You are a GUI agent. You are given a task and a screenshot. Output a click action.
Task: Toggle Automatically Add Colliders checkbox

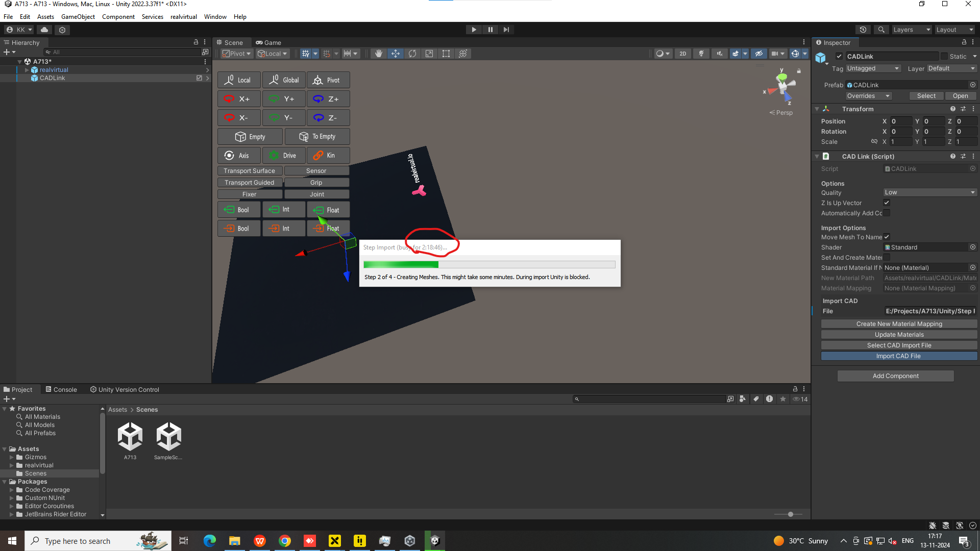click(887, 213)
